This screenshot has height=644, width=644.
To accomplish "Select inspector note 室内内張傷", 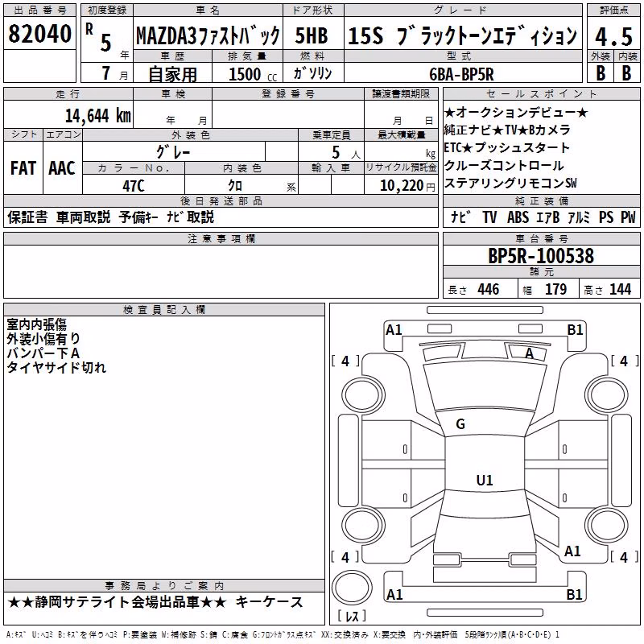I will coord(36,325).
